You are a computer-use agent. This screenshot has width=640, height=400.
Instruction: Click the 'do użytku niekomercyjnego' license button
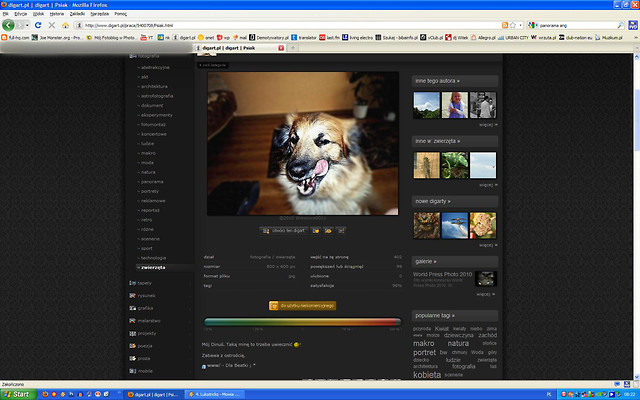302,306
